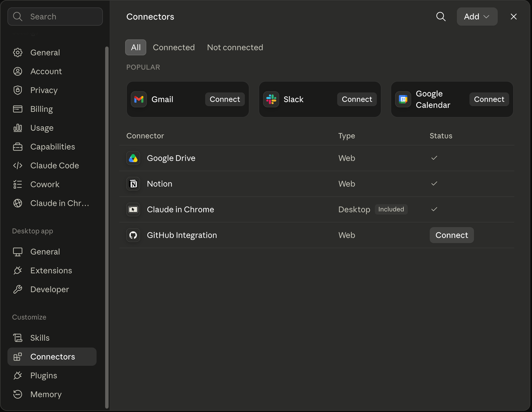Open the Plugins page
The height and width of the screenshot is (412, 532).
coord(52,375)
